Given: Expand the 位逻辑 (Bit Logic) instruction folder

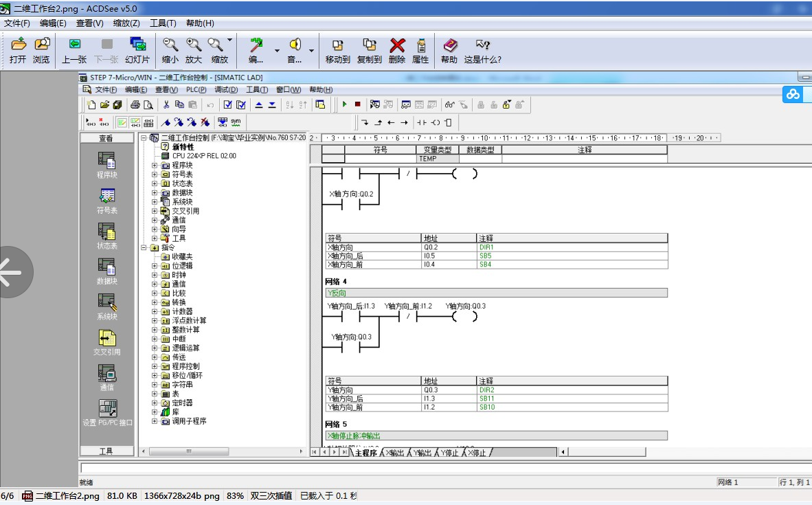Looking at the screenshot, I should click(x=155, y=266).
